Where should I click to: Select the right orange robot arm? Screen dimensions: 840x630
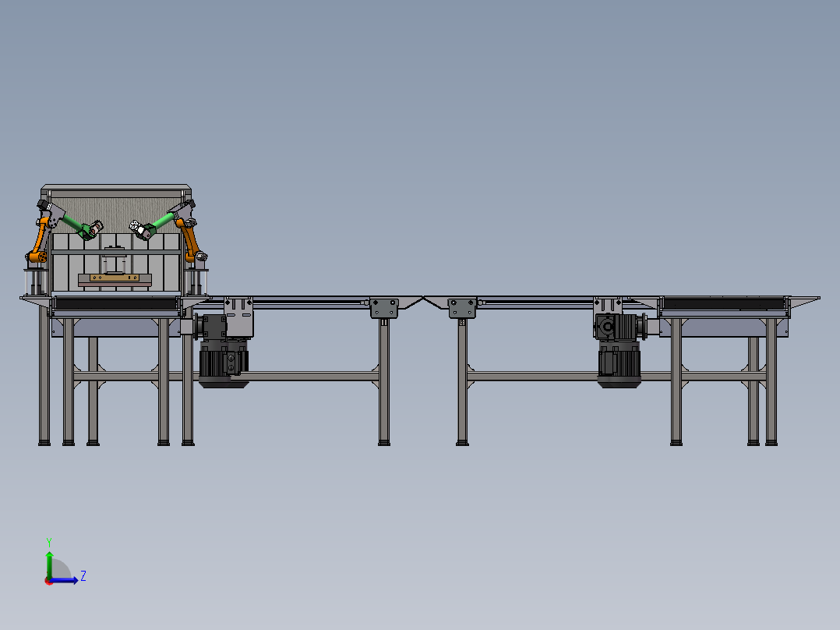click(192, 239)
